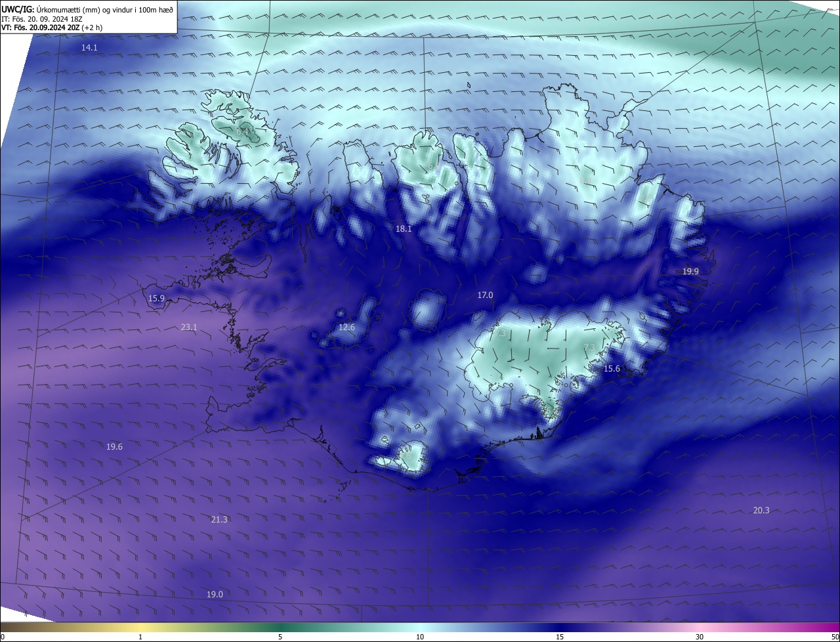
Task: Click the 19.6 value label
Action: coord(114,446)
